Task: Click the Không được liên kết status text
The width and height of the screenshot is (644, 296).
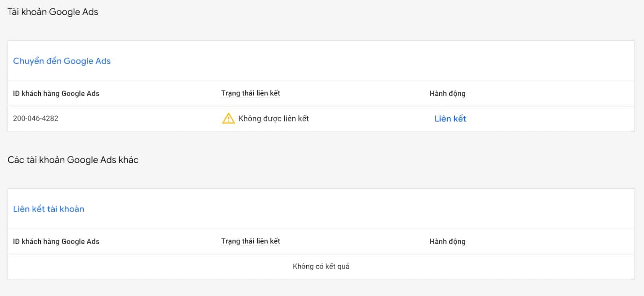Action: pyautogui.click(x=273, y=119)
